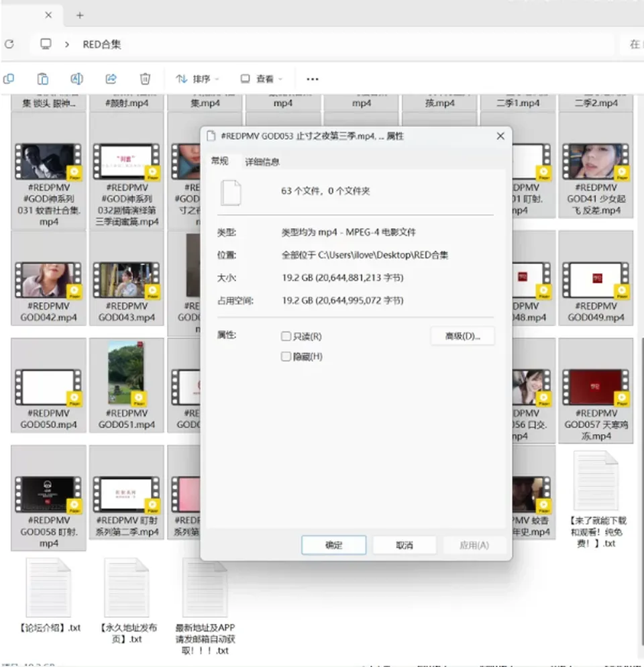
Task: Select the GOD042.mp4 video thumbnail
Action: point(48,280)
